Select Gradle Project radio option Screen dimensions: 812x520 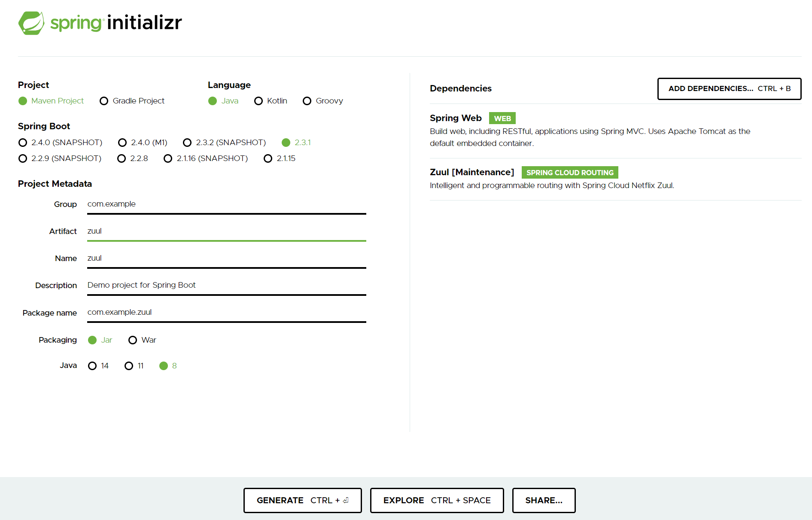(x=132, y=101)
